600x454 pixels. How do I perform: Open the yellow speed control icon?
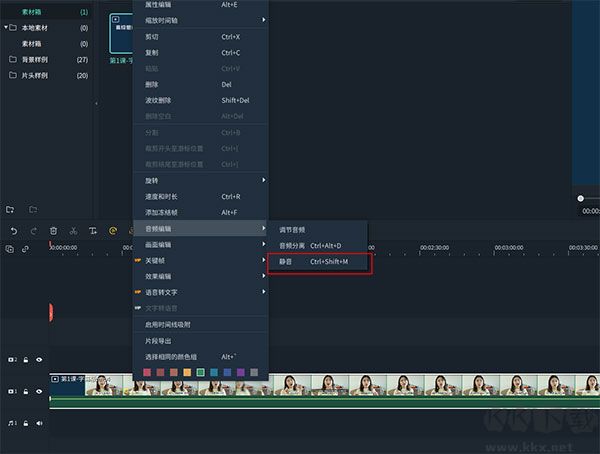click(x=113, y=231)
